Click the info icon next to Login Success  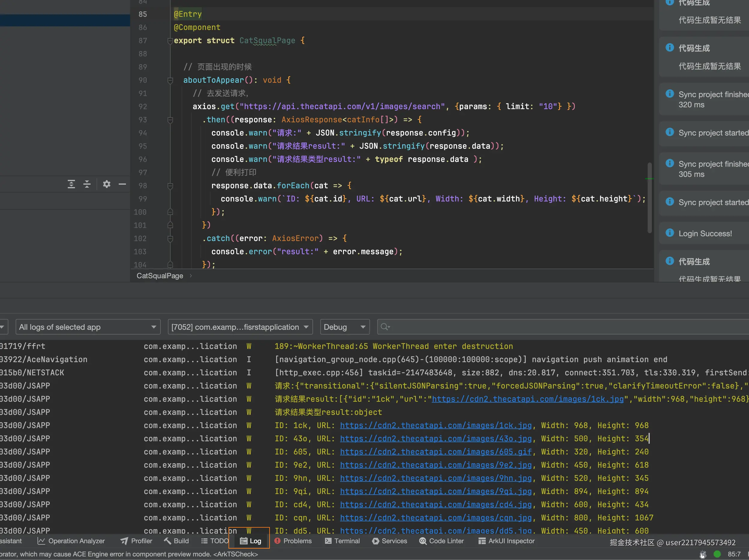(670, 233)
